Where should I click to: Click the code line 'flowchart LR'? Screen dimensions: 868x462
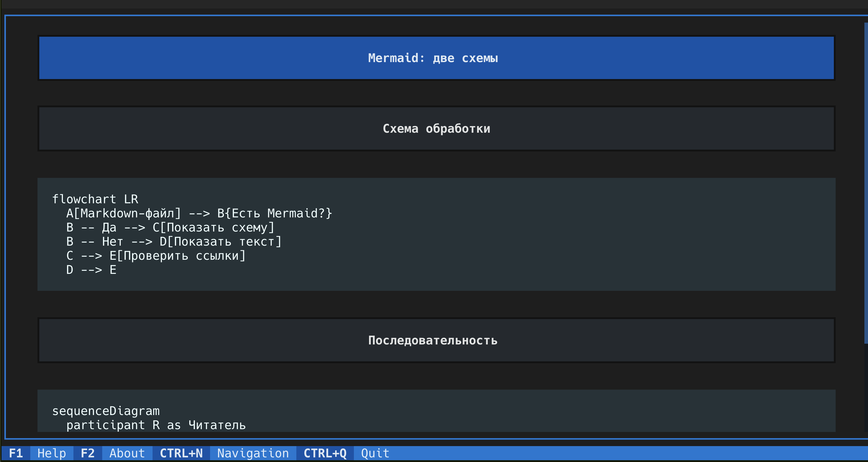click(95, 199)
